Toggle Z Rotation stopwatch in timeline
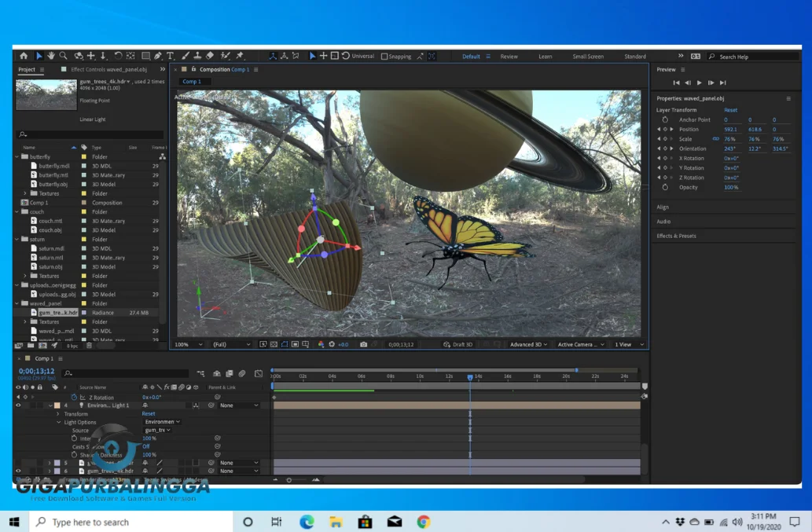 [x=74, y=397]
